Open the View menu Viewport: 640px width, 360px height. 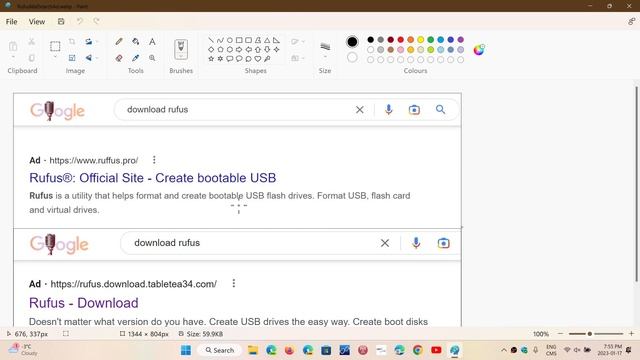point(37,22)
